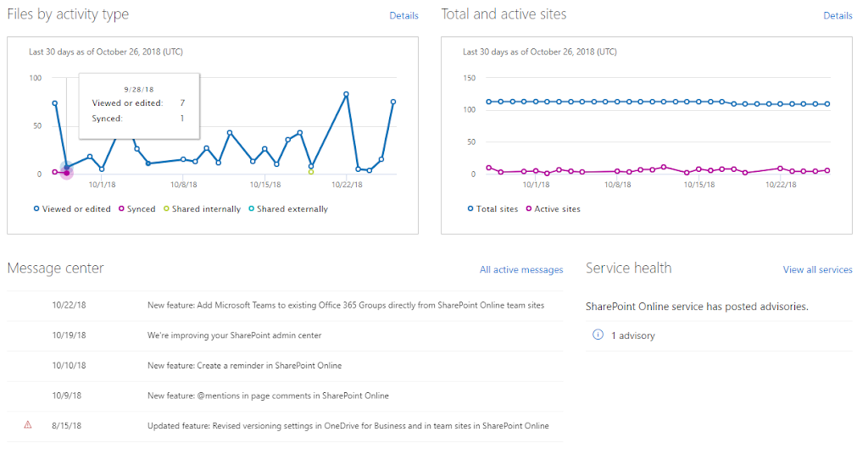Click the info icon beside 1 advisory
868x454 pixels.
point(598,335)
